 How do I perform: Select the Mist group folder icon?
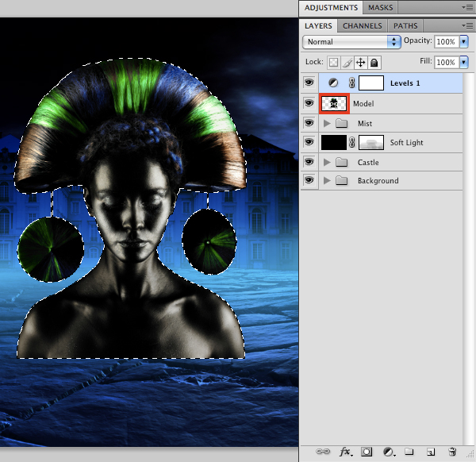[x=341, y=123]
